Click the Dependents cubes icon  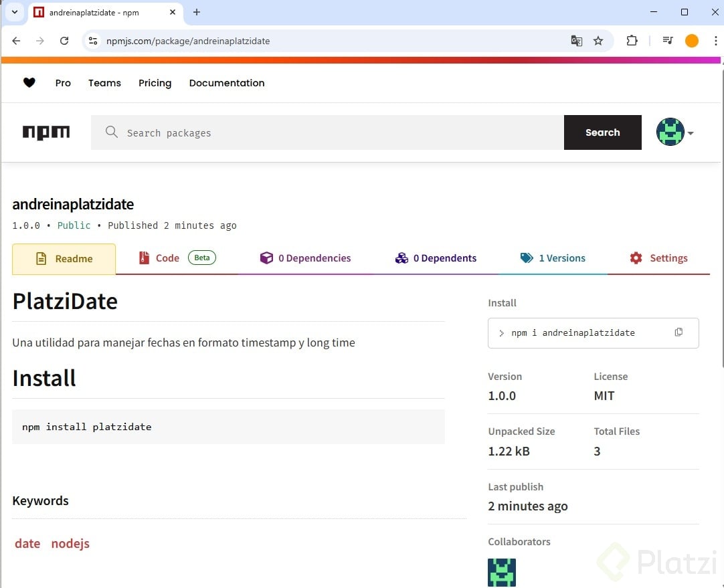pos(401,258)
